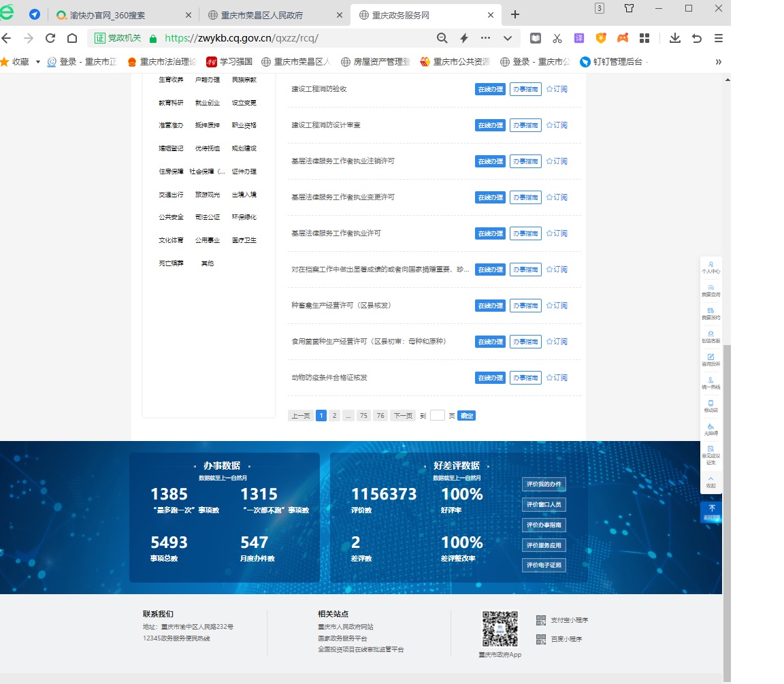Select the 教育科研 category
Image resolution: width=784 pixels, height=684 pixels.
click(171, 103)
